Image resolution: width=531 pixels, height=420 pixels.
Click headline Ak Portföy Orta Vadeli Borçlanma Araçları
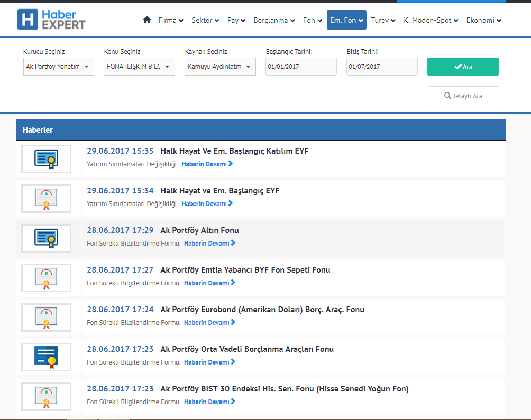(x=247, y=349)
